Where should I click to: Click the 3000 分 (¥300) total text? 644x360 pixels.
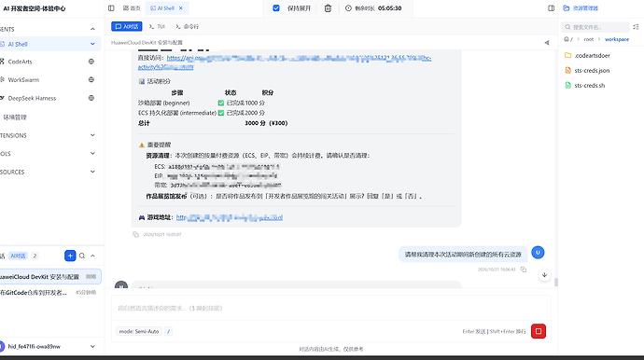[x=266, y=123]
